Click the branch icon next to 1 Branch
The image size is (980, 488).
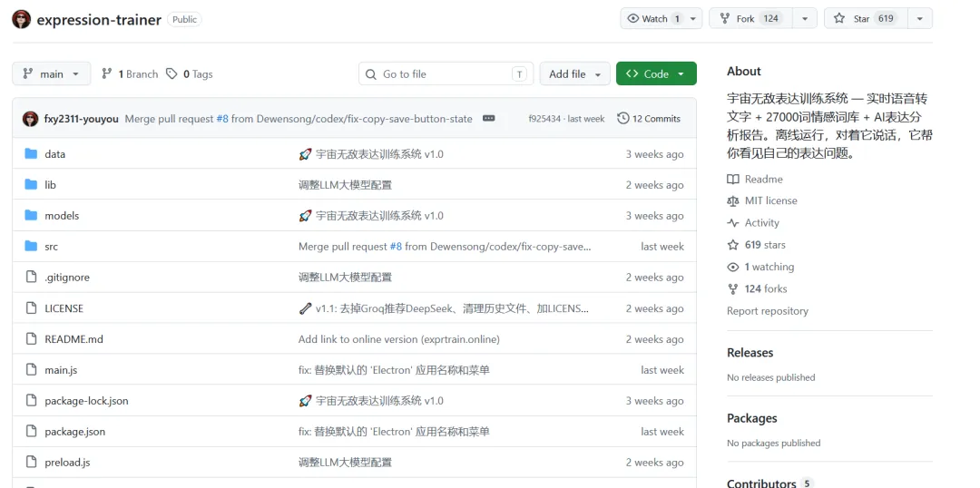pyautogui.click(x=107, y=73)
